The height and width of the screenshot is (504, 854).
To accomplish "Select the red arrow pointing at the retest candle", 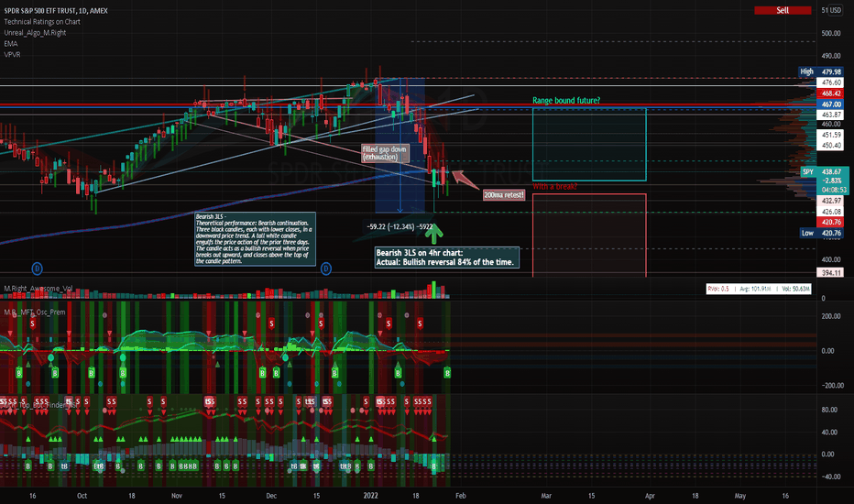I will coord(465,180).
